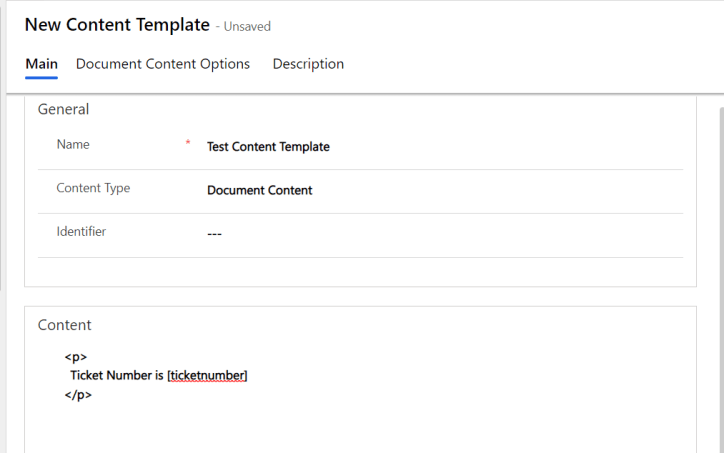Viewport: 724px width, 453px height.
Task: Click the Identifier label
Action: pyautogui.click(x=81, y=232)
